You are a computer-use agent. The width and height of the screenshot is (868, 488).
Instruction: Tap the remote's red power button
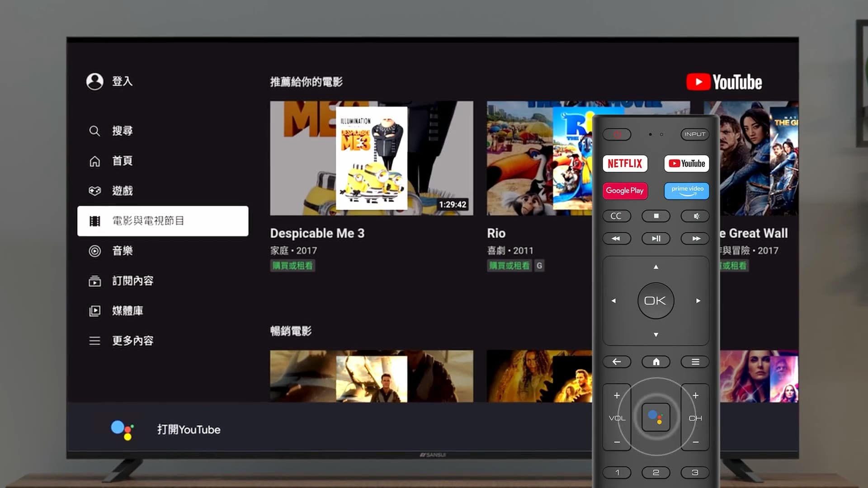tap(617, 135)
